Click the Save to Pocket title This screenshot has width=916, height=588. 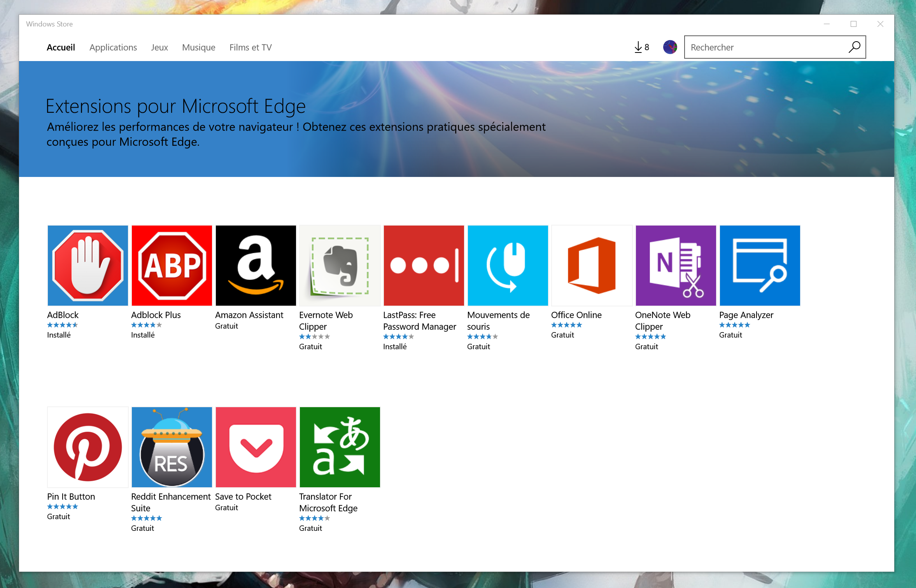(243, 497)
